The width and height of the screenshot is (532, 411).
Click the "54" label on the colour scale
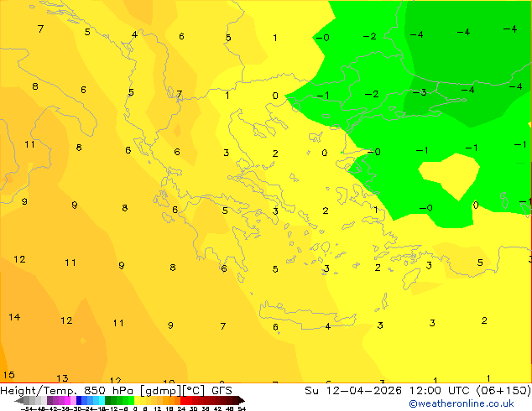pyautogui.click(x=242, y=408)
